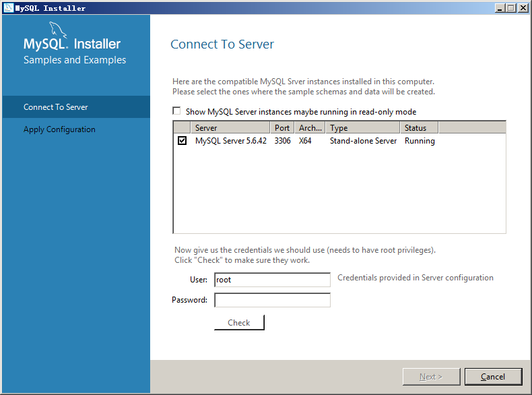This screenshot has width=532, height=395.
Task: Click the MySQL Installer title bar icon
Action: 8,8
